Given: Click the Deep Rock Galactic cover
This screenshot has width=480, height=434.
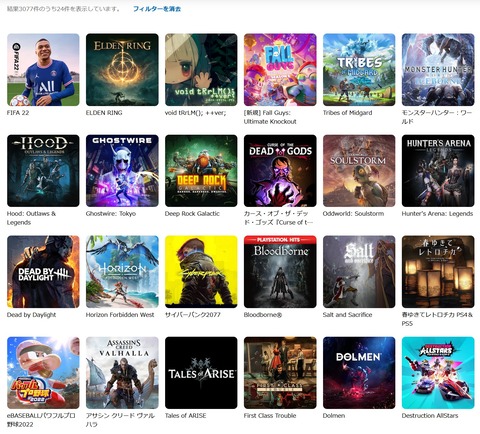Looking at the screenshot, I should click(201, 171).
